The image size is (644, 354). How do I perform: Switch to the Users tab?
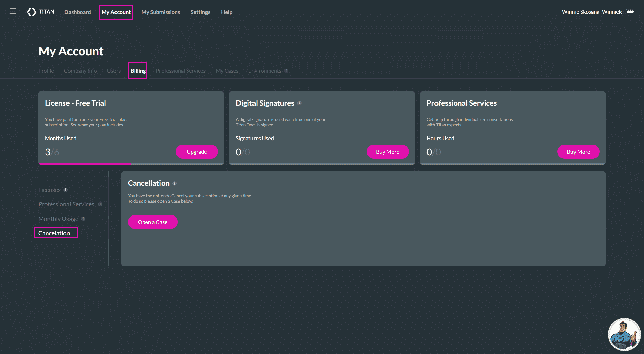[x=113, y=71]
